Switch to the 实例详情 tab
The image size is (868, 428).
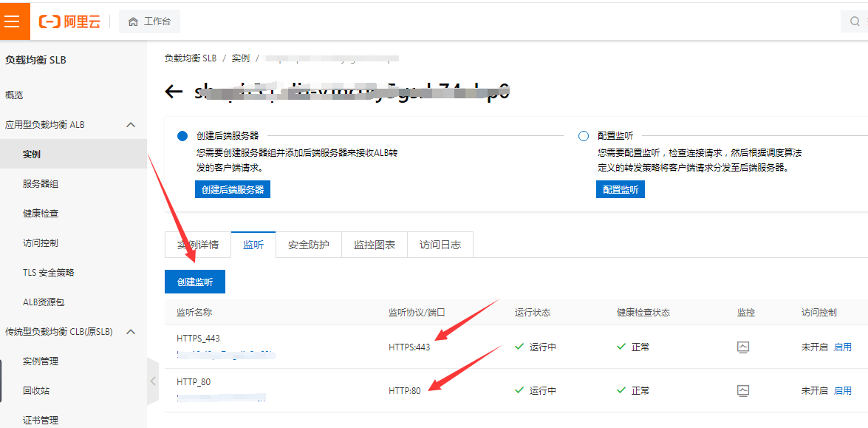coord(198,245)
